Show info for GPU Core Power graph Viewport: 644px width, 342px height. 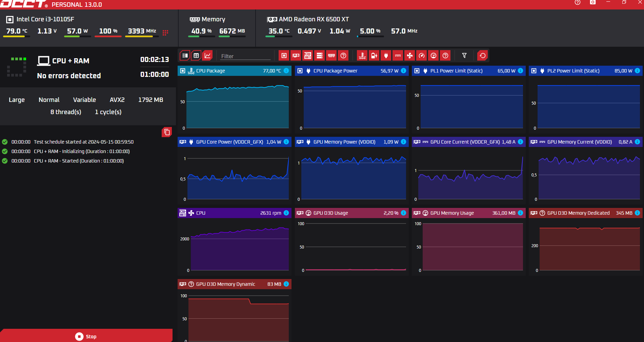click(286, 142)
